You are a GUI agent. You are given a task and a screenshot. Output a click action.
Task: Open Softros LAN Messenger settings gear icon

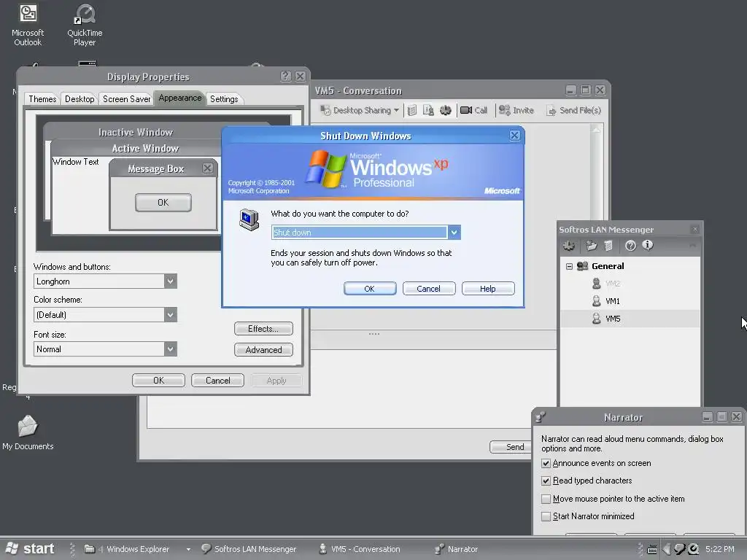coord(569,246)
